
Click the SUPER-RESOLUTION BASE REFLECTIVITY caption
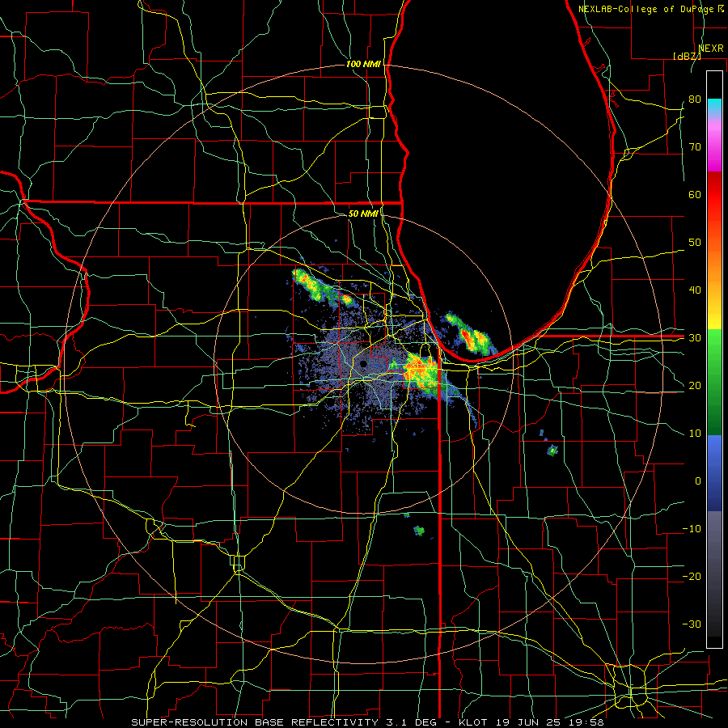[255, 722]
